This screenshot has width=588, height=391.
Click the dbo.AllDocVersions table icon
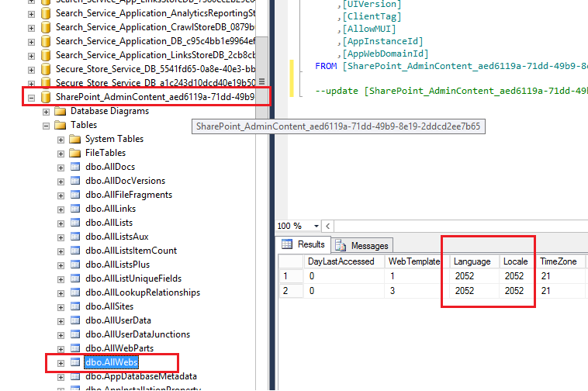75,181
